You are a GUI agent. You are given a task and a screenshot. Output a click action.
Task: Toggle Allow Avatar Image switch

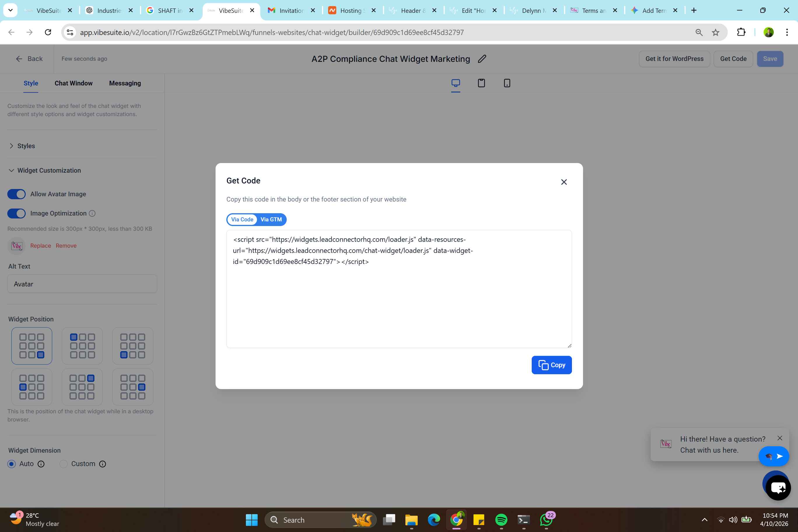click(x=16, y=194)
